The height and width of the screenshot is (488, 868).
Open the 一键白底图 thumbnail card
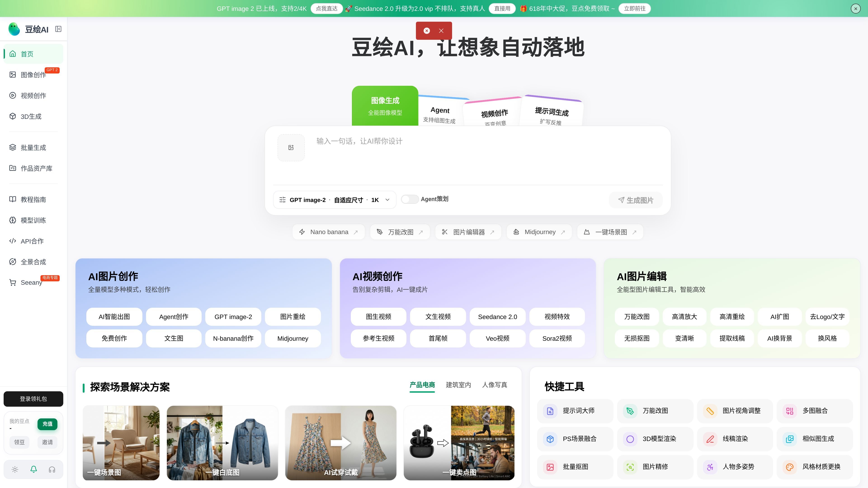point(222,443)
